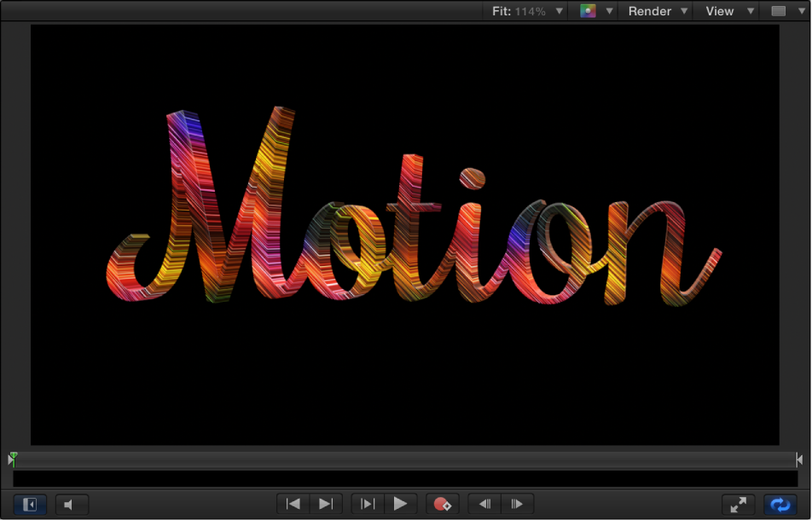Open the Fit zoom level dropdown

click(x=523, y=11)
